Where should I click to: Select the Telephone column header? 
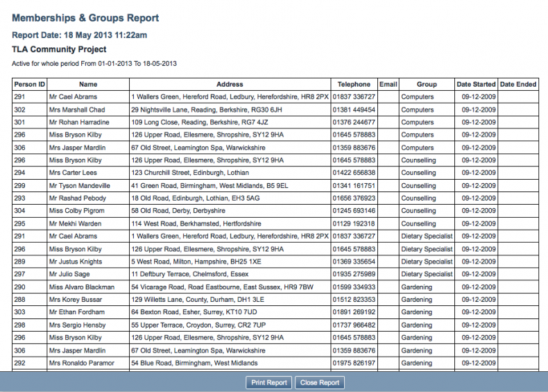tap(354, 84)
